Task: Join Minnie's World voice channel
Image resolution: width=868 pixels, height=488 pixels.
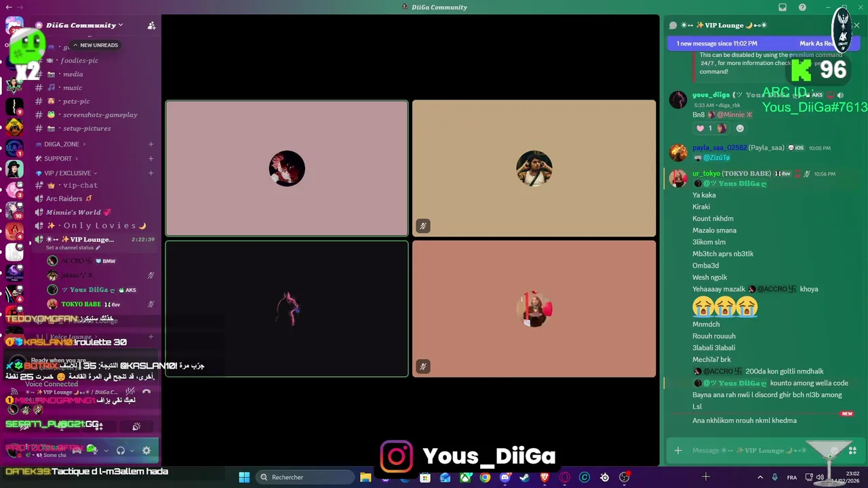Action: point(95,212)
